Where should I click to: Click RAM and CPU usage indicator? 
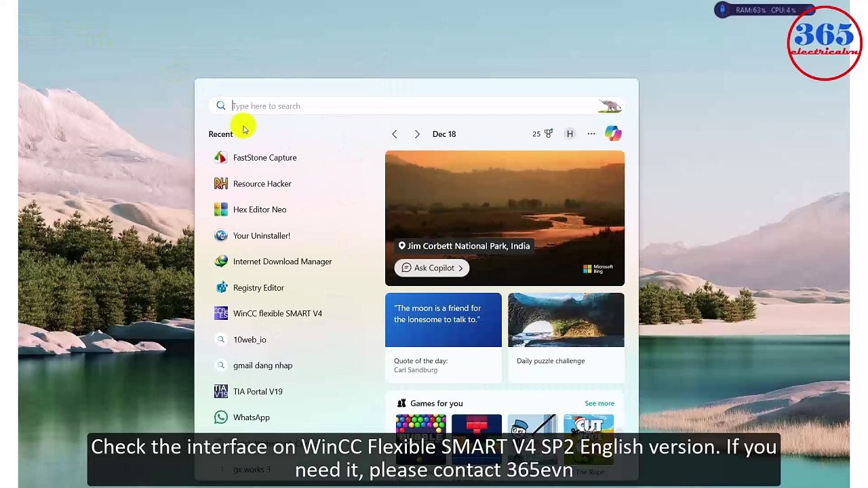765,10
